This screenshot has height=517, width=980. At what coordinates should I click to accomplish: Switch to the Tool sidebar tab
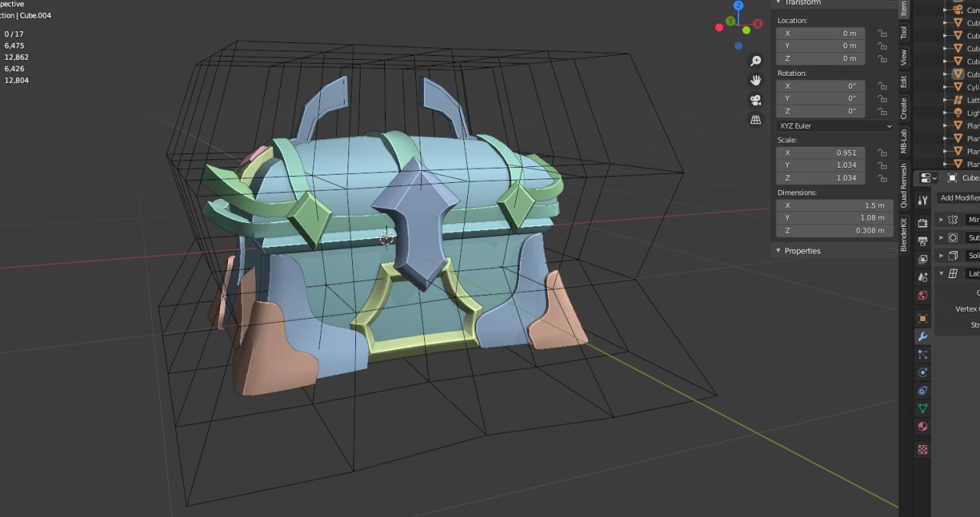[x=903, y=33]
